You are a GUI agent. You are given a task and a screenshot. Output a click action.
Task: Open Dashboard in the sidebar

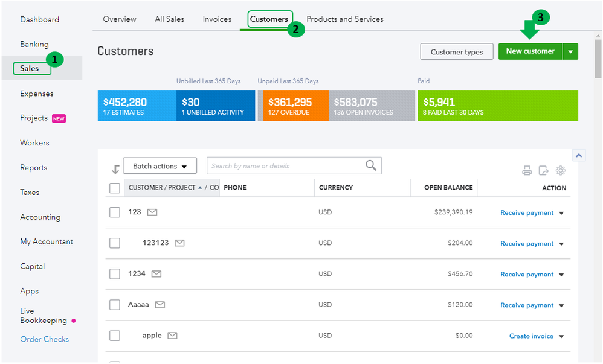click(40, 19)
